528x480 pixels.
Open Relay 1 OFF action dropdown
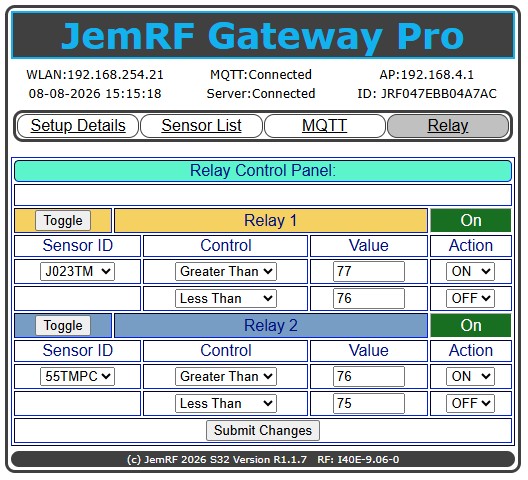point(470,298)
